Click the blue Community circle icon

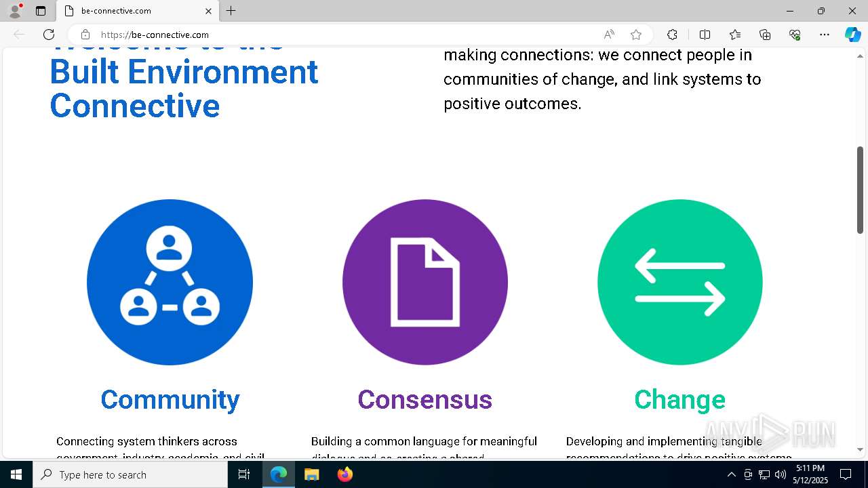point(170,282)
